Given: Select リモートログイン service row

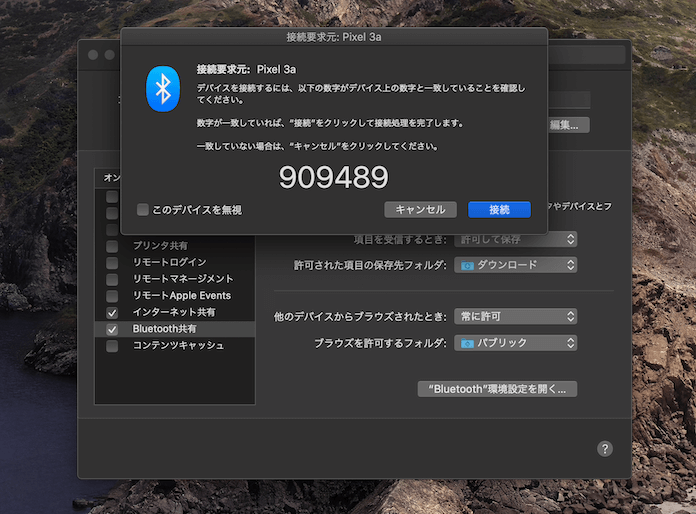Looking at the screenshot, I should [x=175, y=262].
